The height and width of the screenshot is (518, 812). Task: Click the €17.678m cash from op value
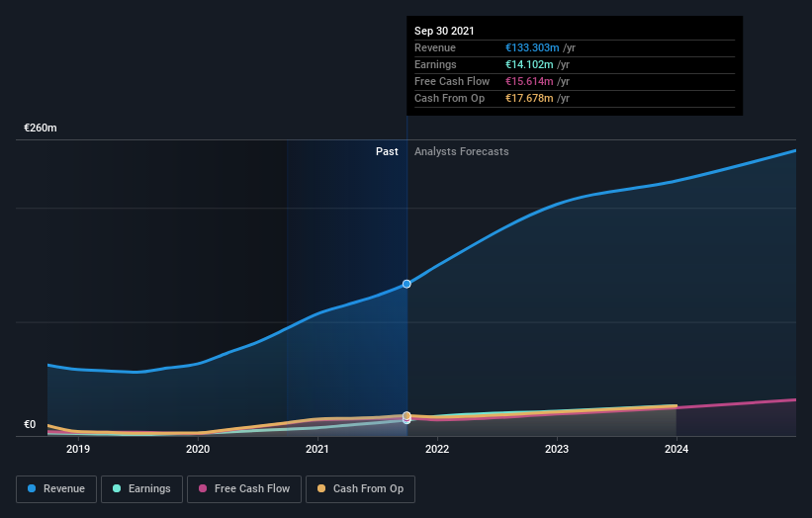click(x=529, y=98)
